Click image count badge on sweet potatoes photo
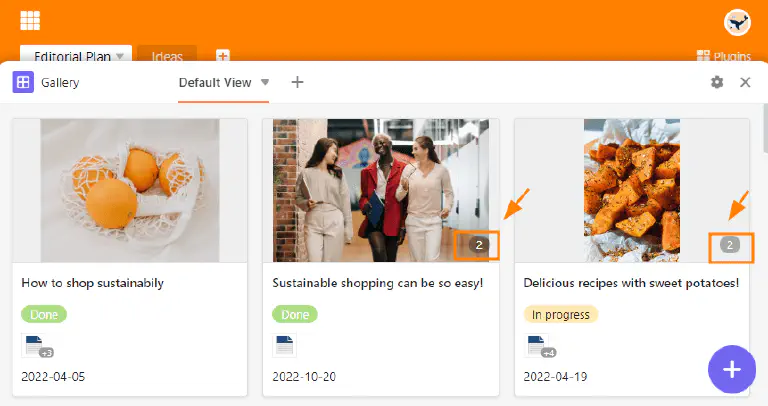The height and width of the screenshot is (406, 768). pos(730,245)
